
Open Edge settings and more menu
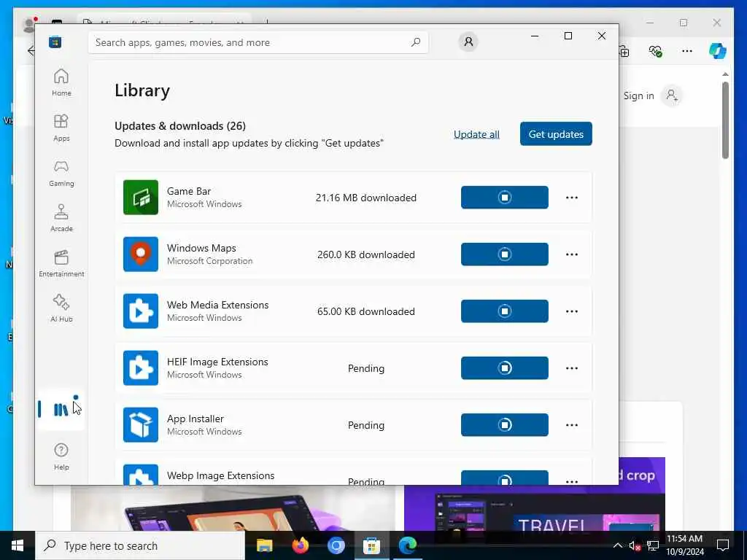point(686,50)
